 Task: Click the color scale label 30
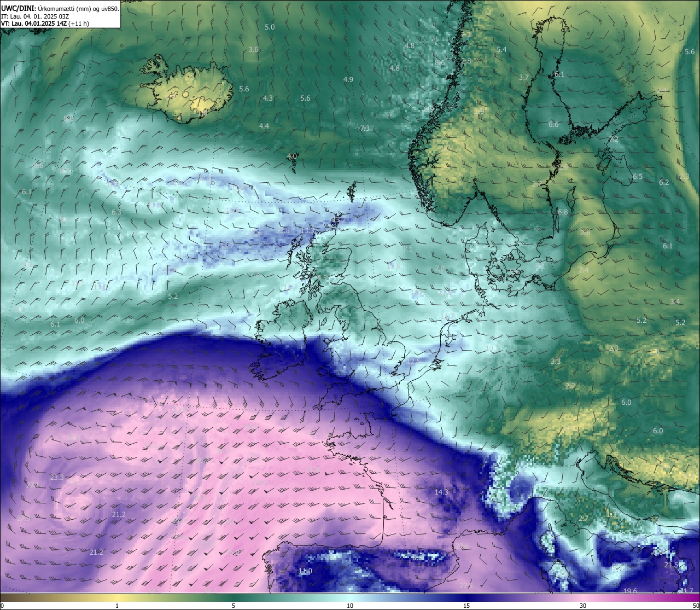(583, 606)
